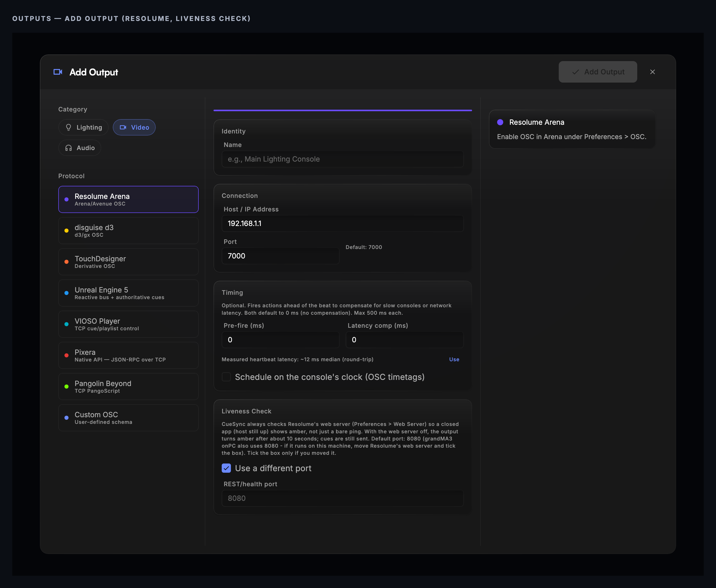This screenshot has width=716, height=588.
Task: Click the camera icon in Video chip
Action: 123,127
